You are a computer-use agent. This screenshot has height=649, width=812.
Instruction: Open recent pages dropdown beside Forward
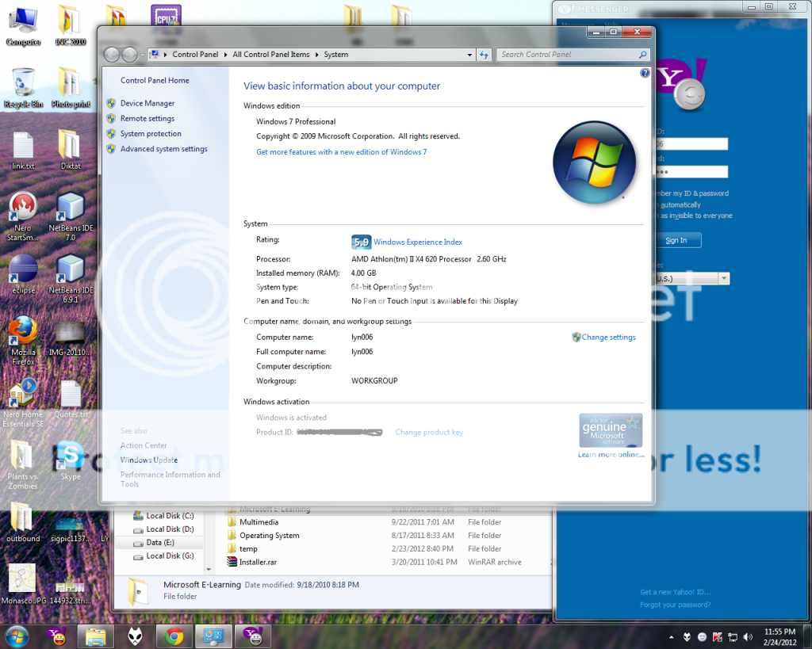pos(142,55)
